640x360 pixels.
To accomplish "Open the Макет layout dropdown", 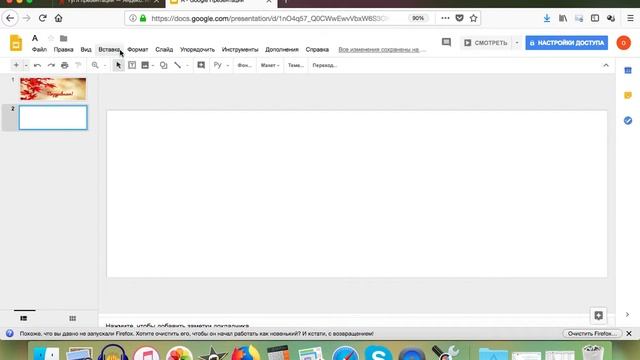I will [270, 65].
